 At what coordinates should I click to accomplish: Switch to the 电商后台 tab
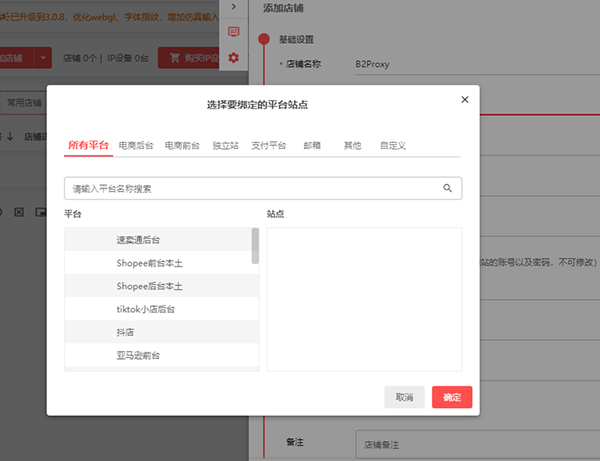pyautogui.click(x=136, y=146)
